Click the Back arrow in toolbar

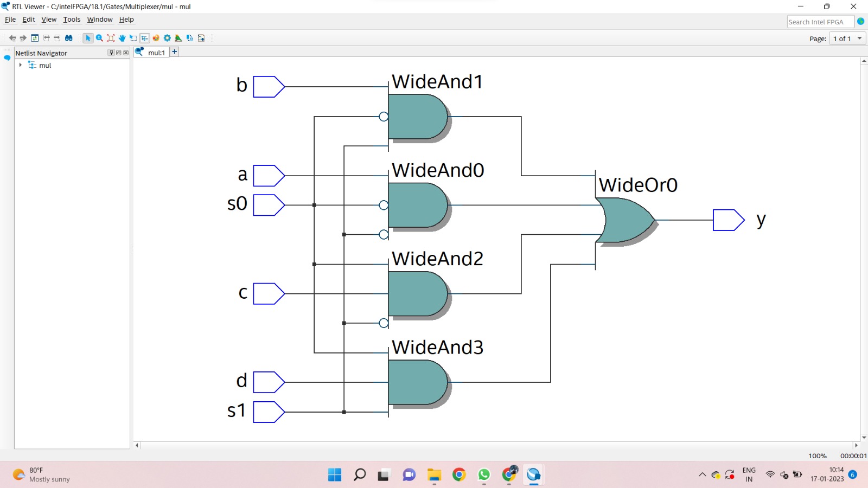tap(12, 38)
